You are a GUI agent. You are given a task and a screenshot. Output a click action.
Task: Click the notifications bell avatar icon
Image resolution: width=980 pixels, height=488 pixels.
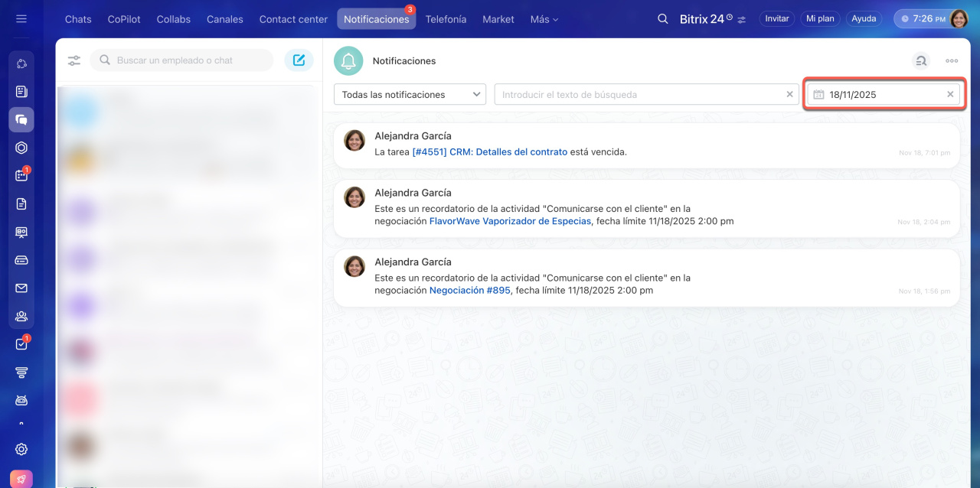point(348,61)
